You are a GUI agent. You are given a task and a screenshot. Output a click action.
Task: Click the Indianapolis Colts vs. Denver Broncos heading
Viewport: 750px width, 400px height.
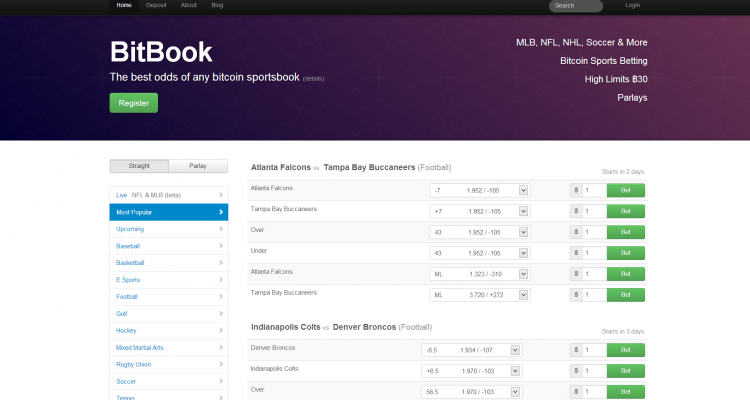(341, 327)
